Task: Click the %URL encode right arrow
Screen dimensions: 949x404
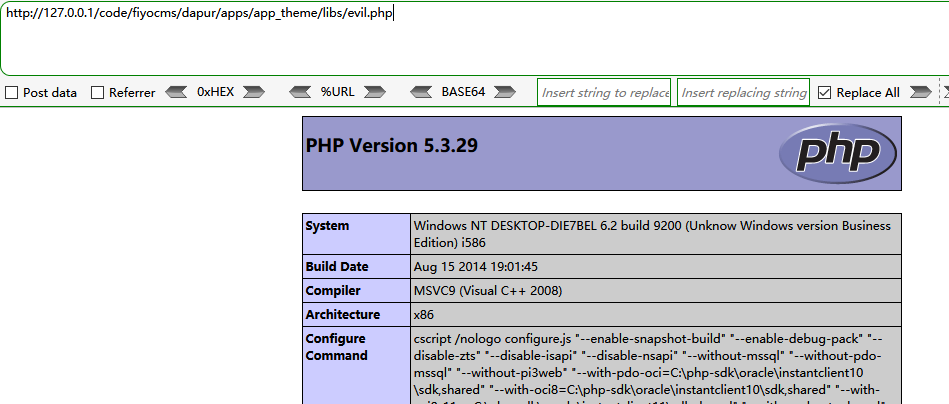Action: pos(375,92)
